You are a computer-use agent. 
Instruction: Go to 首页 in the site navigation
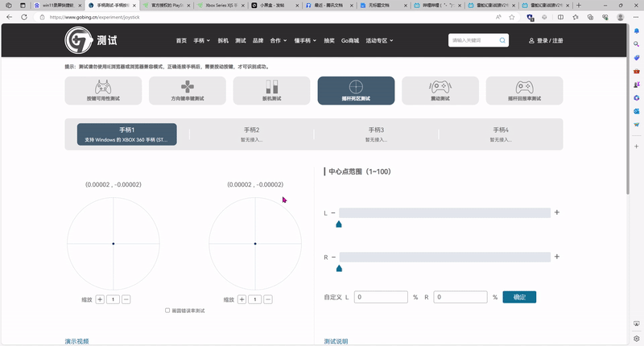click(x=181, y=40)
